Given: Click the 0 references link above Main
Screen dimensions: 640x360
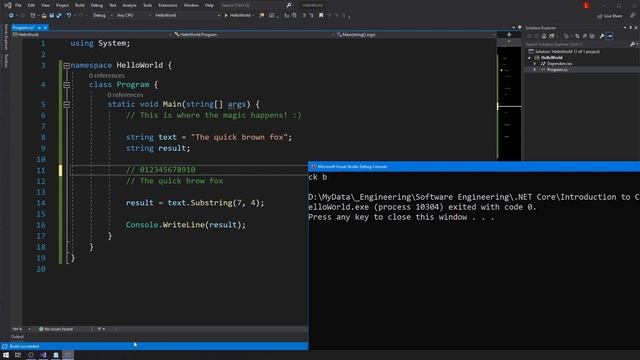Looking at the screenshot, I should click(x=125, y=95).
